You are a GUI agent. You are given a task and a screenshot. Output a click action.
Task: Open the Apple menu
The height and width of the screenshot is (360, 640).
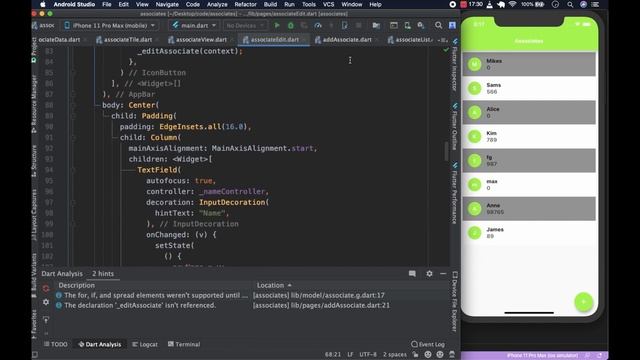(43, 4)
